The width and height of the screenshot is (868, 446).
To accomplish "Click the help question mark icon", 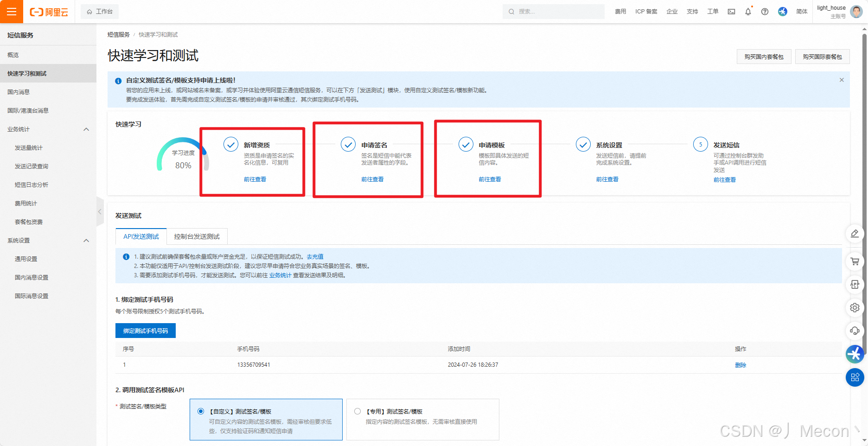I will click(x=765, y=12).
